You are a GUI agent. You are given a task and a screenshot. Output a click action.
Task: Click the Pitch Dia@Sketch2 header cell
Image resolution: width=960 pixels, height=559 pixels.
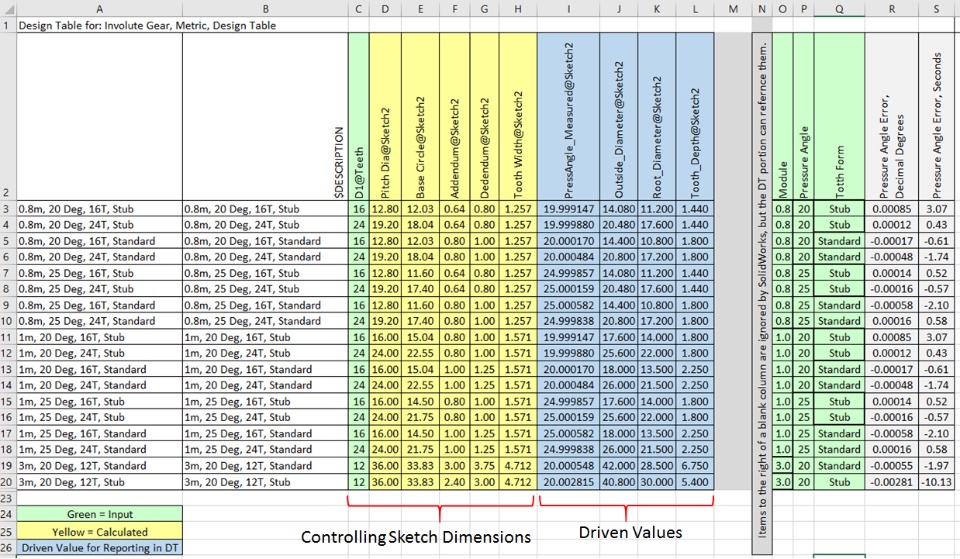pyautogui.click(x=385, y=116)
